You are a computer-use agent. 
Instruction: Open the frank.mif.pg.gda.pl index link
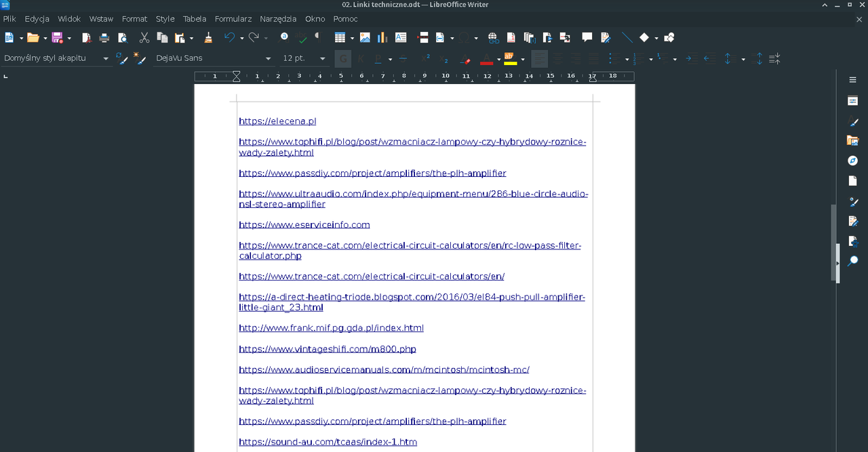click(331, 328)
